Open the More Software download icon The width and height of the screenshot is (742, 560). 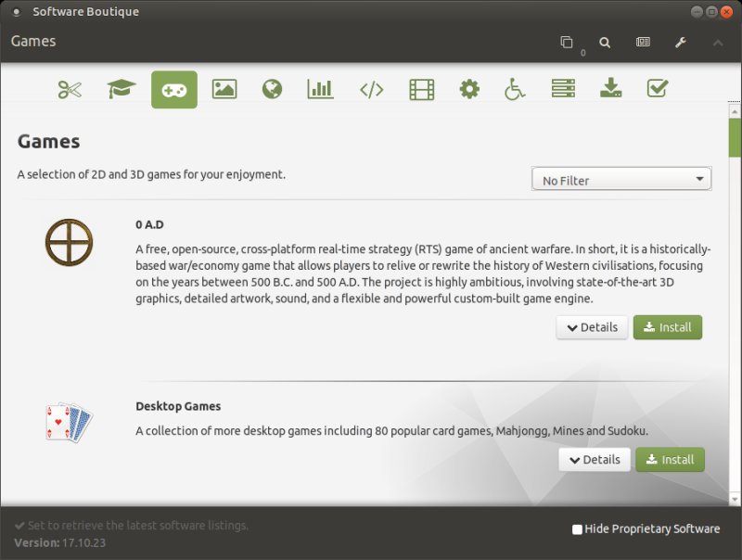pos(611,88)
